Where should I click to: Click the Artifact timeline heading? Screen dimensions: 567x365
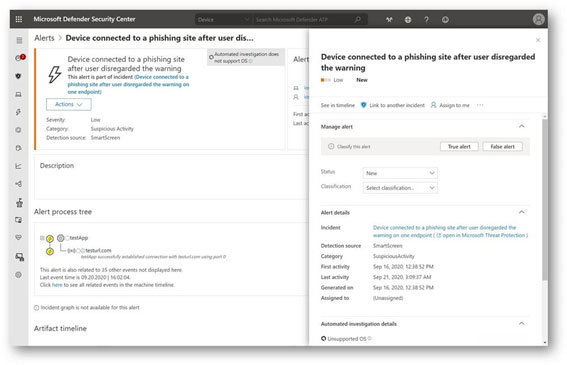pyautogui.click(x=60, y=328)
